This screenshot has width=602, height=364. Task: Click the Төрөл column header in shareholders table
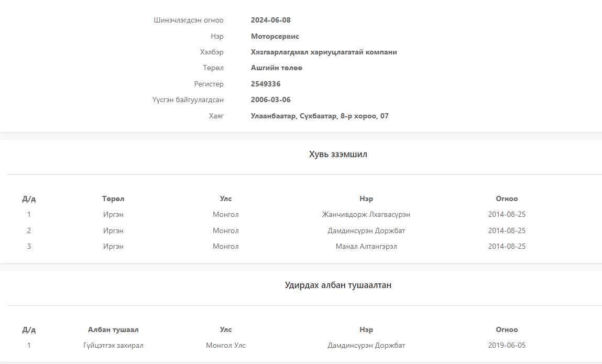click(113, 198)
